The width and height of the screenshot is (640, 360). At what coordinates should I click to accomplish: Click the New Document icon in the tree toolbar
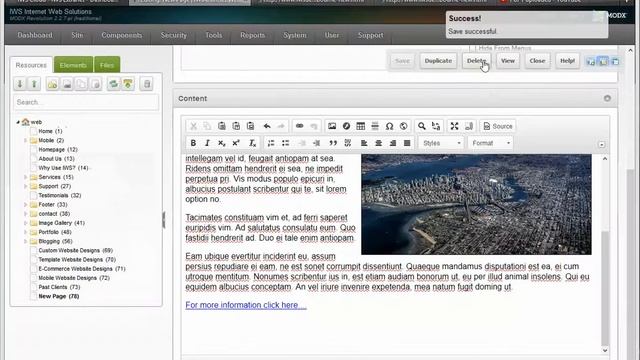tap(52, 84)
